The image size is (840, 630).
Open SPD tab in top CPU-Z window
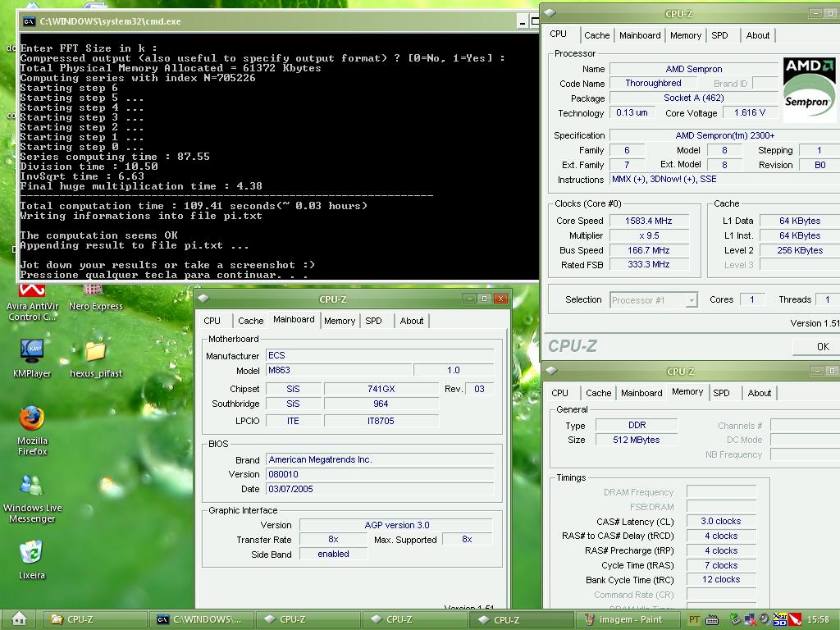tap(719, 35)
